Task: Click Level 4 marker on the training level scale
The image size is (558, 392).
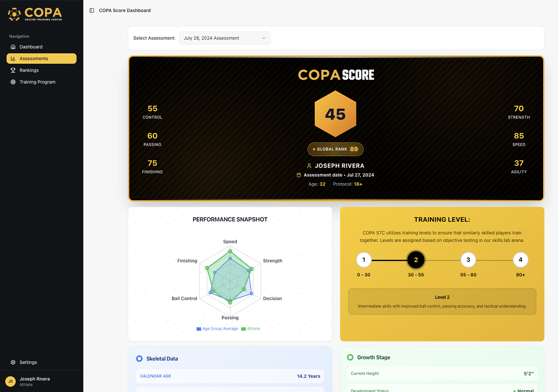Action: click(x=521, y=260)
